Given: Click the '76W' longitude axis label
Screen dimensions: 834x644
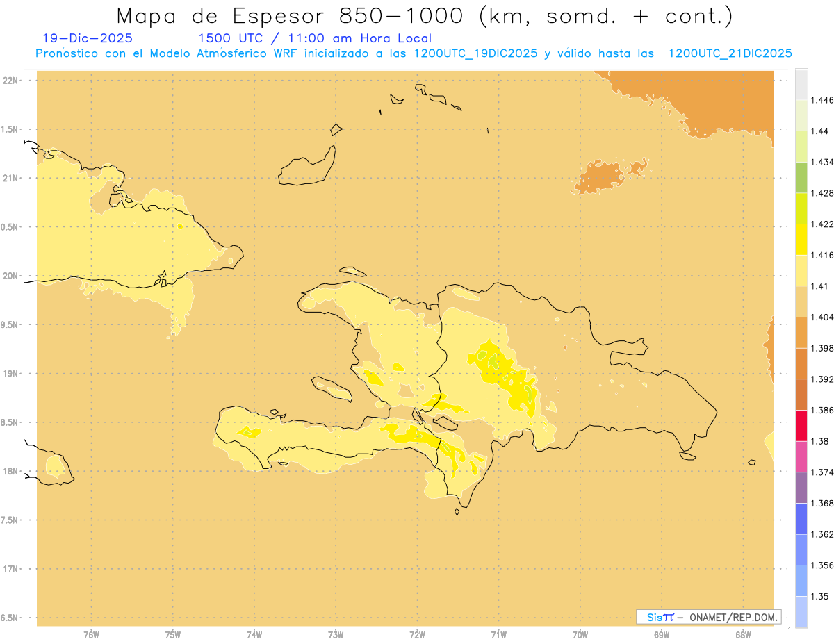Looking at the screenshot, I should 91,635.
